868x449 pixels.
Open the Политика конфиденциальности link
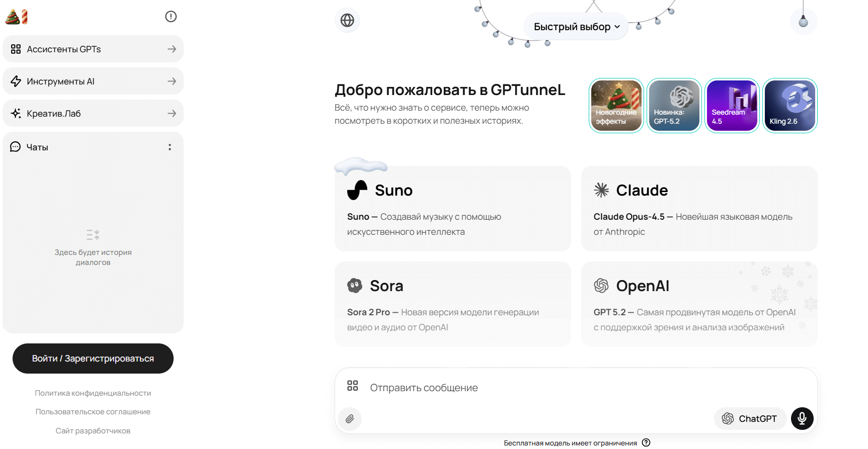[x=93, y=393]
